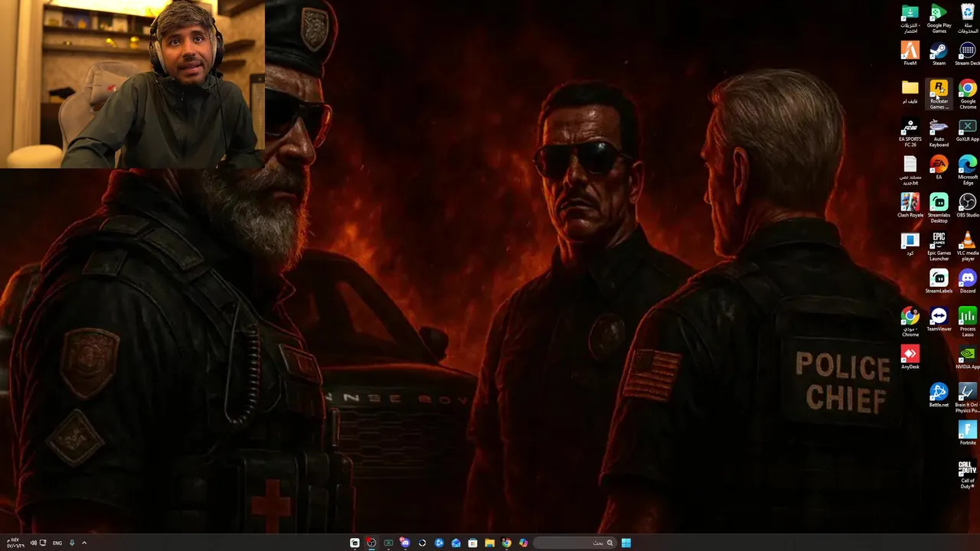This screenshot has width=980, height=551.
Task: Click the Windows Start button
Action: pyautogui.click(x=626, y=543)
